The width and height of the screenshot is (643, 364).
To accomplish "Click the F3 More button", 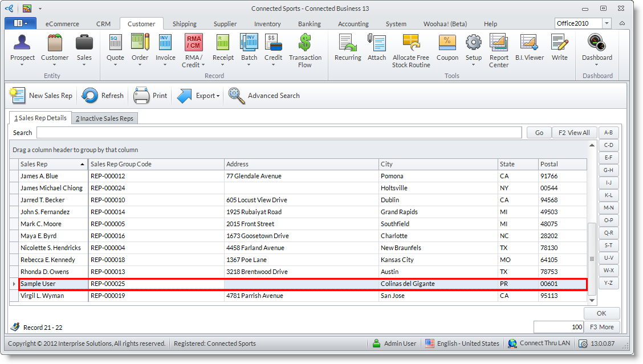I will 602,327.
